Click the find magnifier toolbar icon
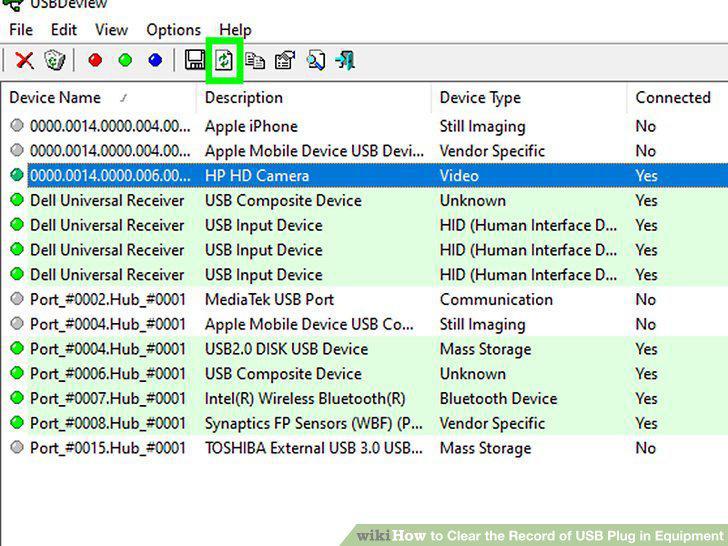This screenshot has height=546, width=728. coord(316,60)
